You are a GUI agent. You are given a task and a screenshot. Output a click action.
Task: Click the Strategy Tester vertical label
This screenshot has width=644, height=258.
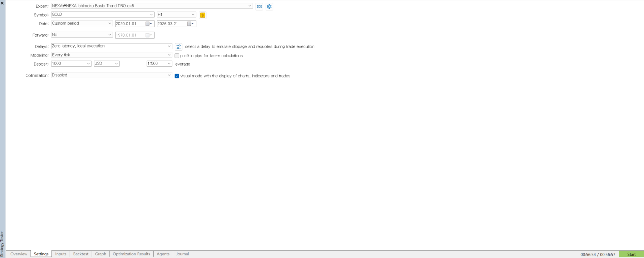tap(2, 244)
